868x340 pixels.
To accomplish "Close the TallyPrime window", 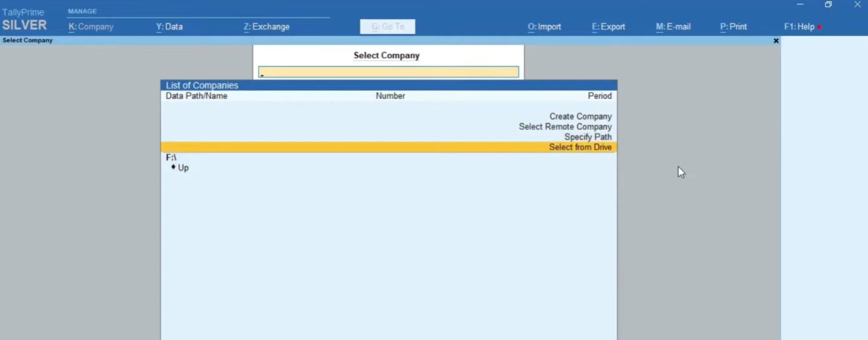I will (x=857, y=5).
